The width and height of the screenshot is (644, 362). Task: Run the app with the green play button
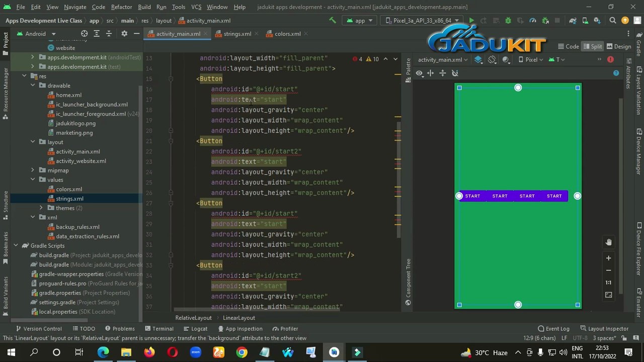pyautogui.click(x=471, y=21)
